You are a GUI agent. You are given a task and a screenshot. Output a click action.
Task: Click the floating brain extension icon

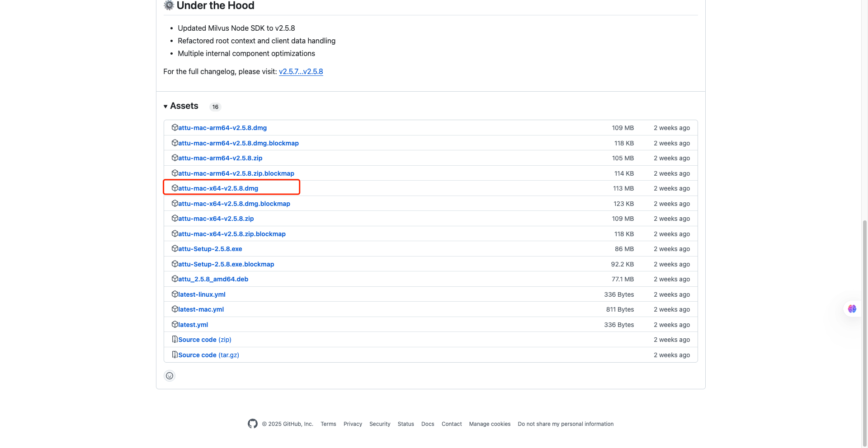click(x=852, y=309)
